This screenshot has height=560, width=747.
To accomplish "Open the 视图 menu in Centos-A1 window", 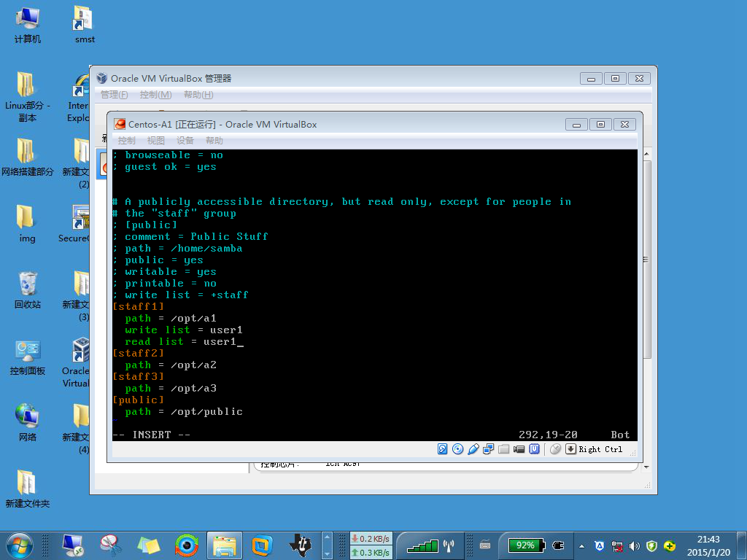I will pyautogui.click(x=156, y=141).
